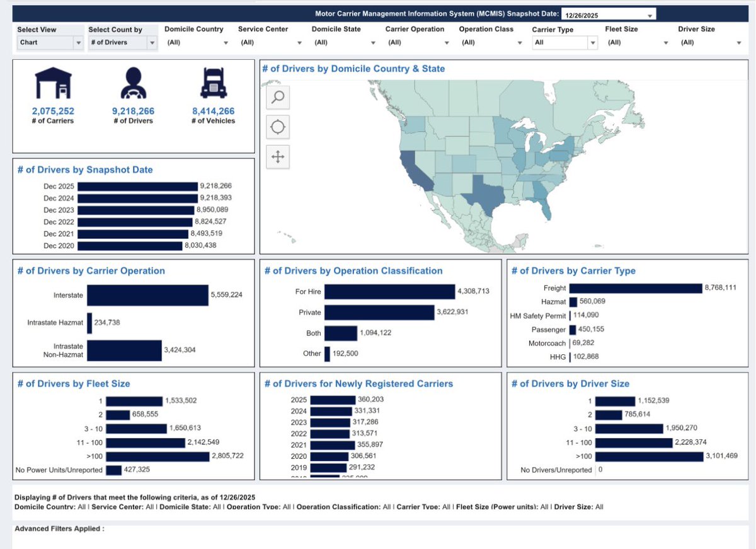Click the 8,414,266 vehicles count
756x549 pixels.
(x=213, y=111)
